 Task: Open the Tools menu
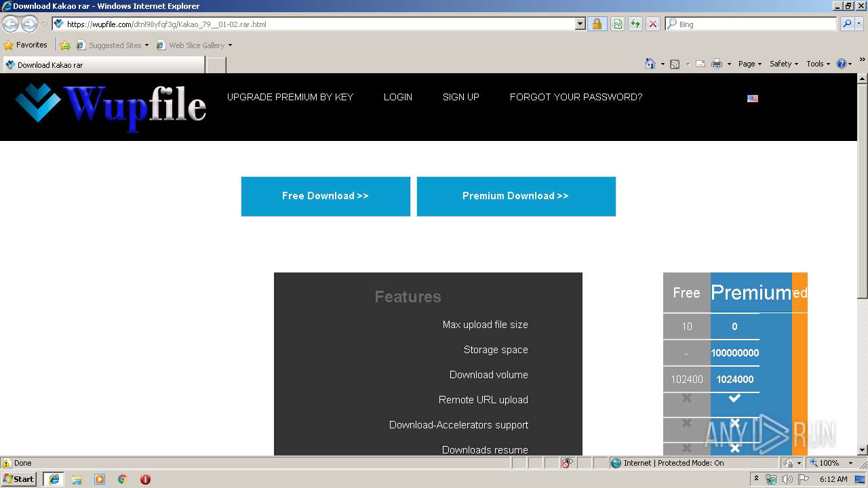point(818,64)
